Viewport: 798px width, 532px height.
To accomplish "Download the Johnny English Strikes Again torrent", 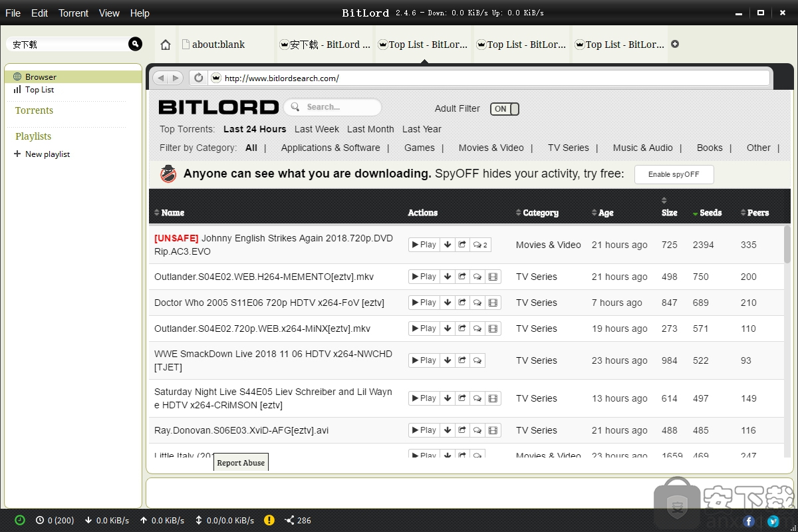I will click(448, 245).
